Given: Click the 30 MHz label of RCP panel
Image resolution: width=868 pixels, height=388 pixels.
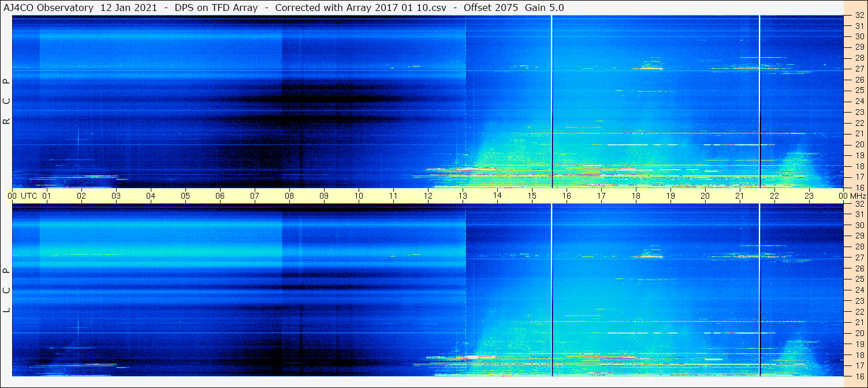Looking at the screenshot, I should (859, 36).
